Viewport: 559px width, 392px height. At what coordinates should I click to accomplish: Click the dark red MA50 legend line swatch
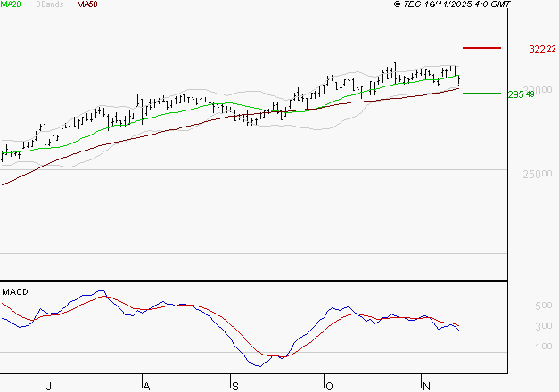coord(103,5)
